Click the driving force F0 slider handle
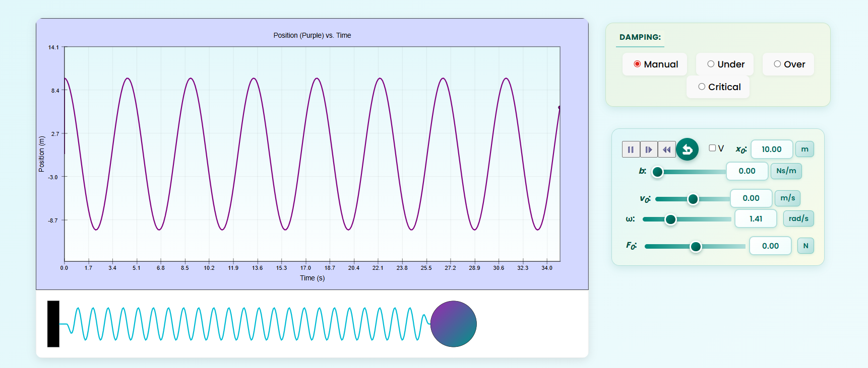Viewport: 868px width, 368px height. (696, 247)
